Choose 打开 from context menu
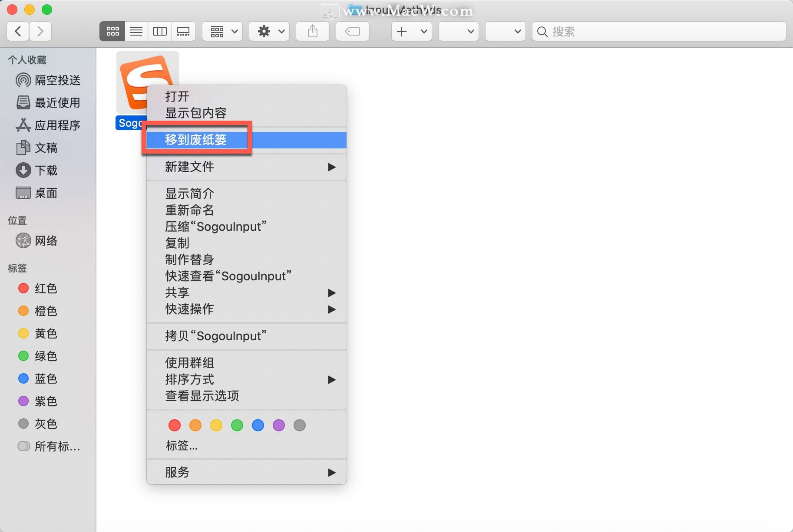The height and width of the screenshot is (532, 793). (x=247, y=96)
